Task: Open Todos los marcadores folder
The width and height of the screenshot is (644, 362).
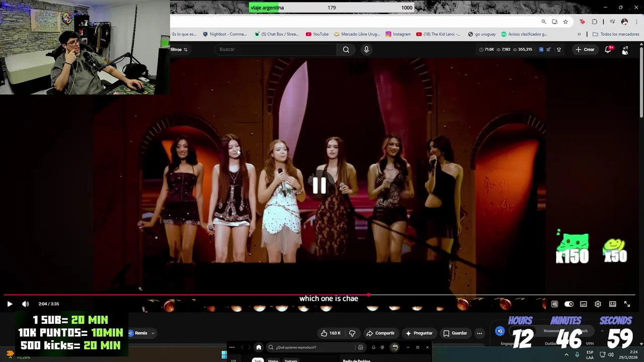Action: pyautogui.click(x=616, y=34)
